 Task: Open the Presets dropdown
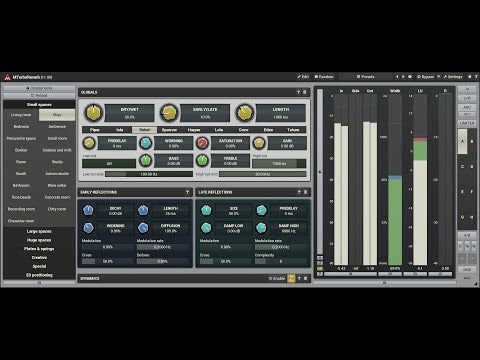coord(366,77)
